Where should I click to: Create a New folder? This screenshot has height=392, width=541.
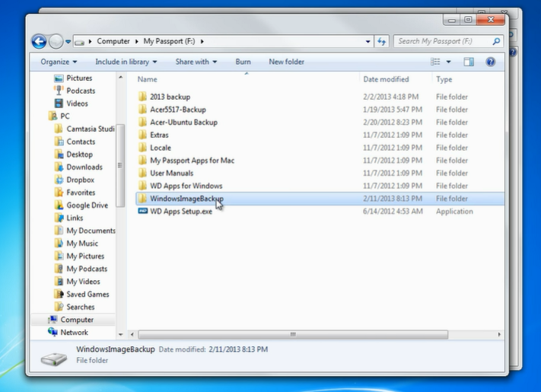point(286,62)
